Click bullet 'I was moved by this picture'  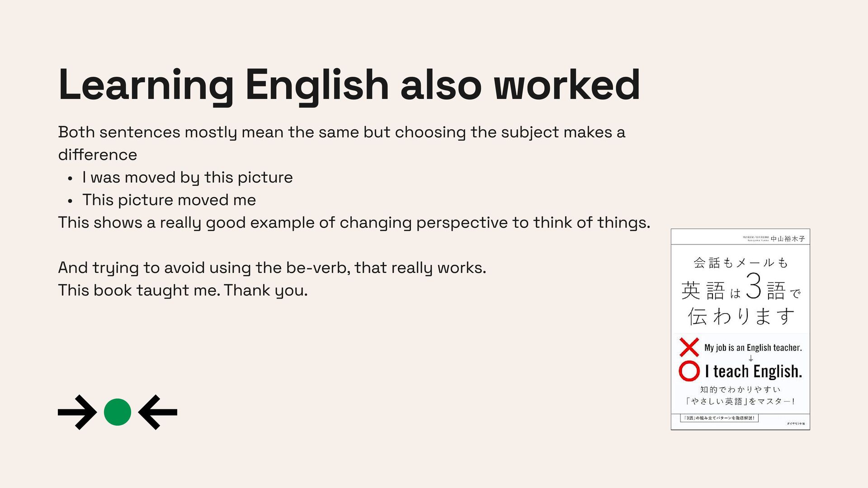pyautogui.click(x=188, y=177)
